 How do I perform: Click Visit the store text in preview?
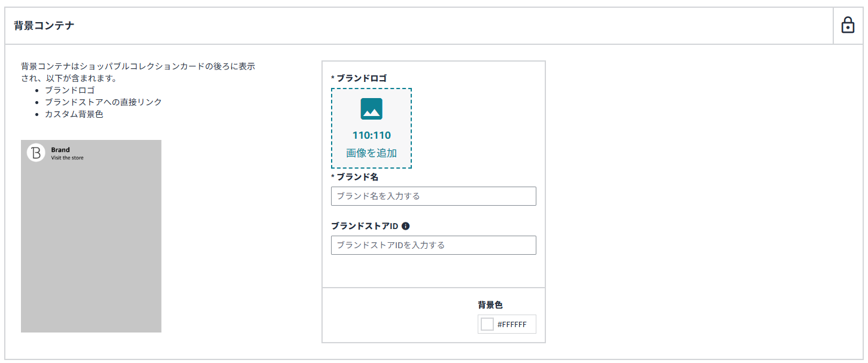[x=67, y=158]
